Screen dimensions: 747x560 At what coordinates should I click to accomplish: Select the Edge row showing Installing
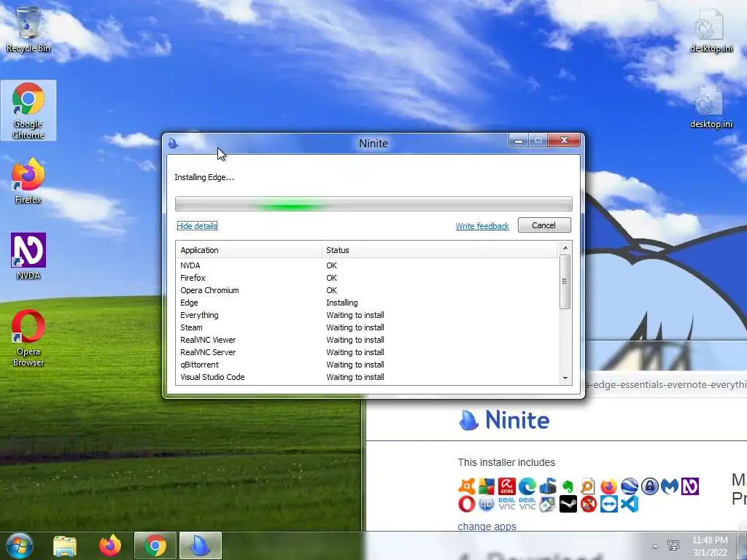[367, 303]
